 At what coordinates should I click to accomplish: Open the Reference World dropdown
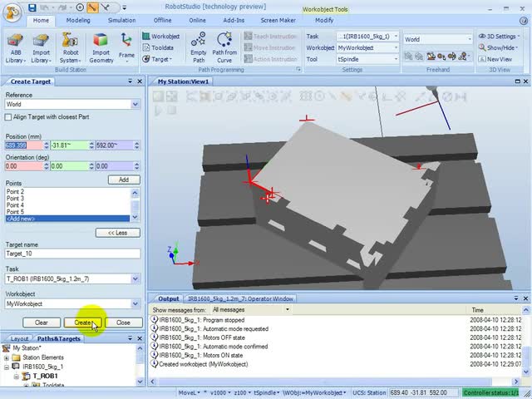click(135, 104)
